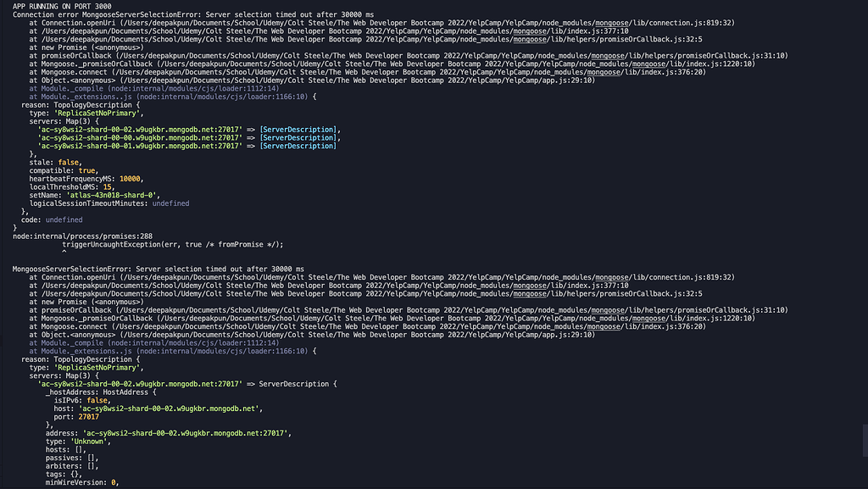Click the heartbeatFrequencyMS value 10000
The height and width of the screenshot is (489, 868).
click(x=131, y=179)
